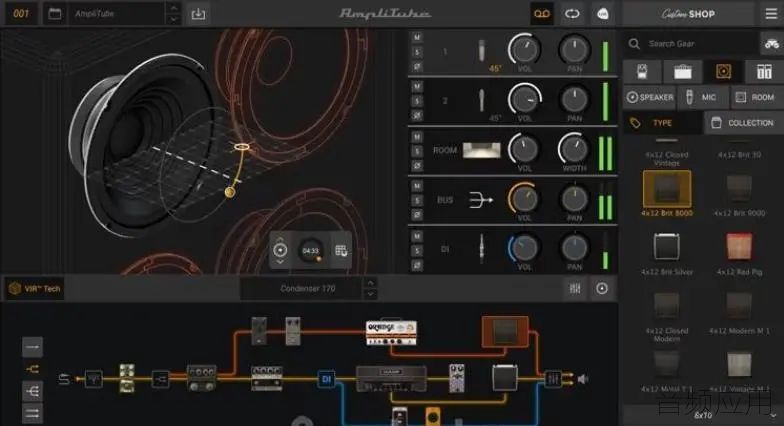
Task: Open the AmpliTube preset name dropdown
Action: point(116,14)
